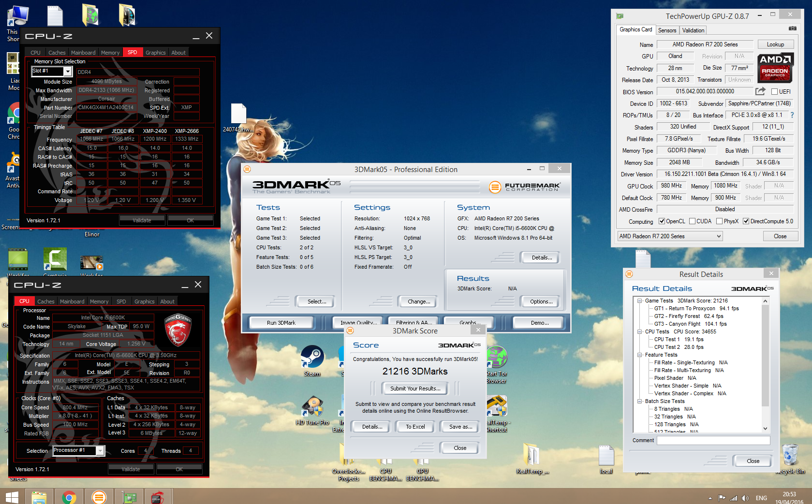Open the Mainboard tab in top CPU-Z window
Image resolution: width=812 pixels, height=504 pixels.
pyautogui.click(x=83, y=53)
